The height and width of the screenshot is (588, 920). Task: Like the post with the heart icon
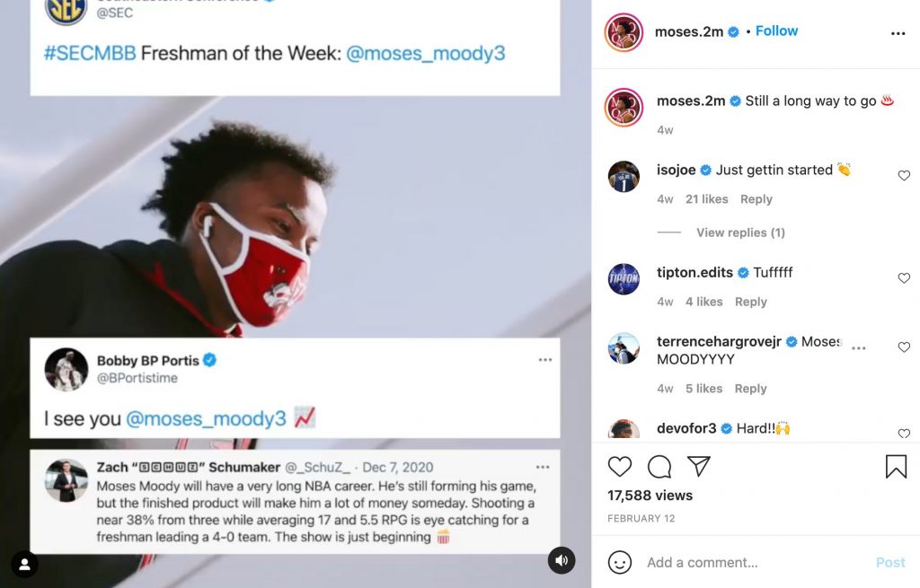click(620, 467)
